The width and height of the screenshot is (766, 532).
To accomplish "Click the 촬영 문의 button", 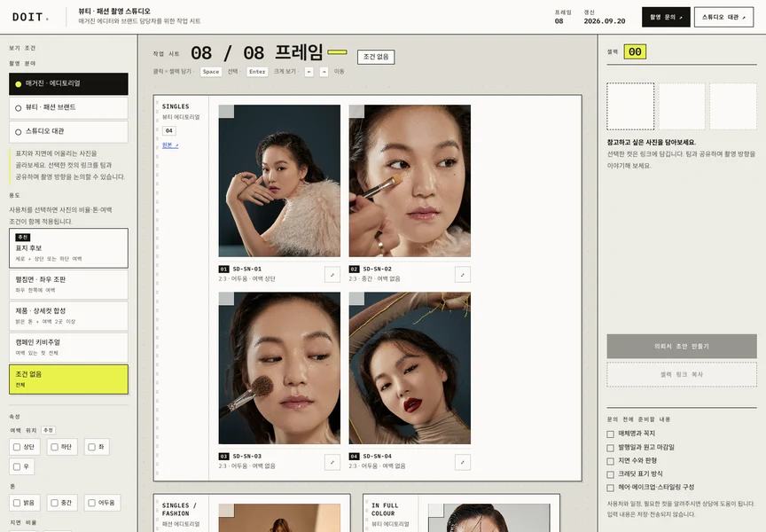I will [666, 17].
